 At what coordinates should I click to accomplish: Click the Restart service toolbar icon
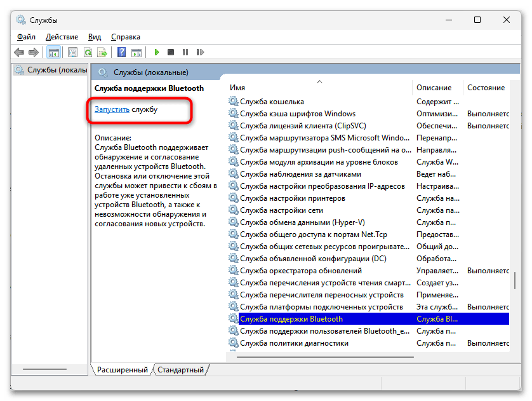(x=200, y=52)
